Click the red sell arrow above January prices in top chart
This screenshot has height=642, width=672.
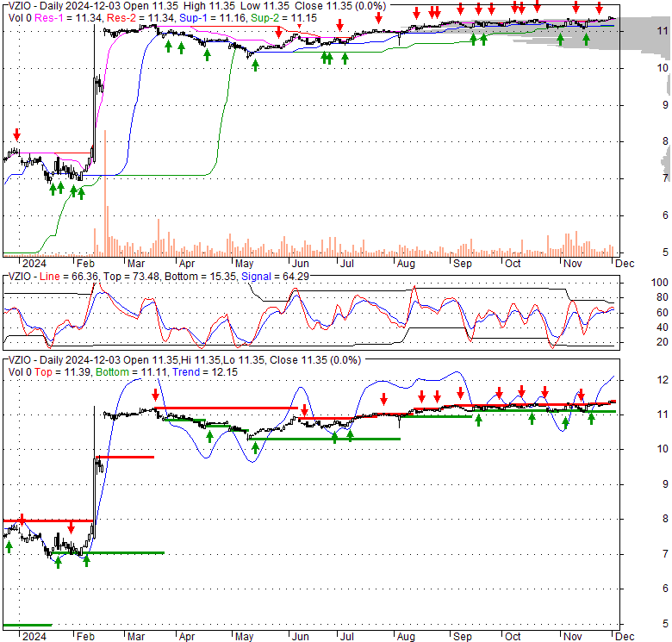pos(16,134)
